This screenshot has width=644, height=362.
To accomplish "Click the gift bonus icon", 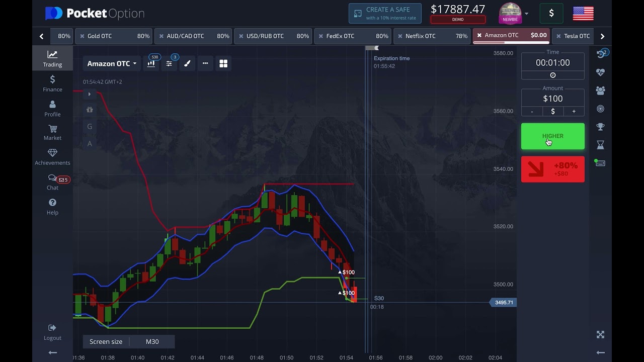I will click(x=90, y=110).
